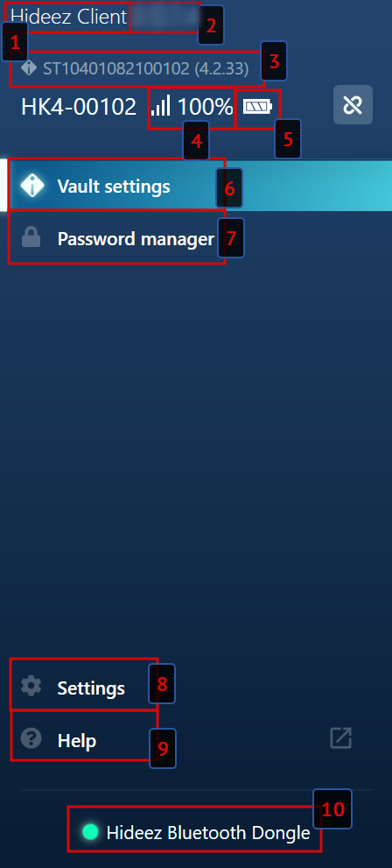392x868 pixels.
Task: Click the HK4-00102 vault name
Action: (79, 106)
